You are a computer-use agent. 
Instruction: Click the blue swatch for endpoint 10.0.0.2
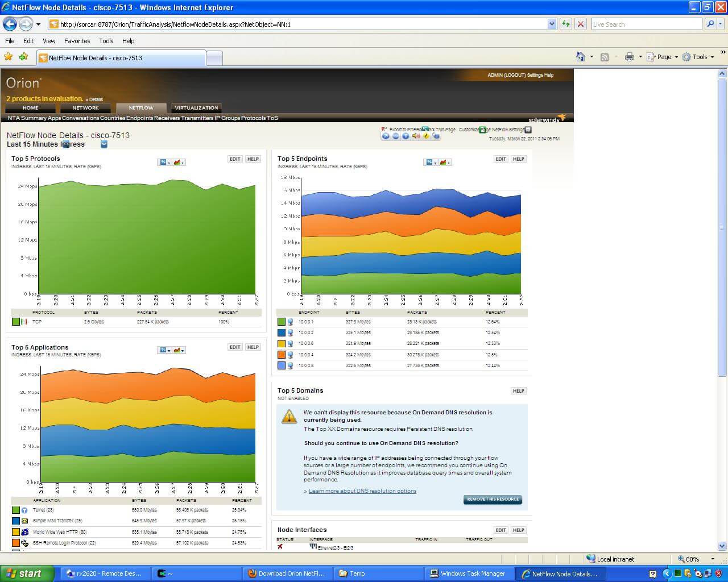[x=282, y=332]
